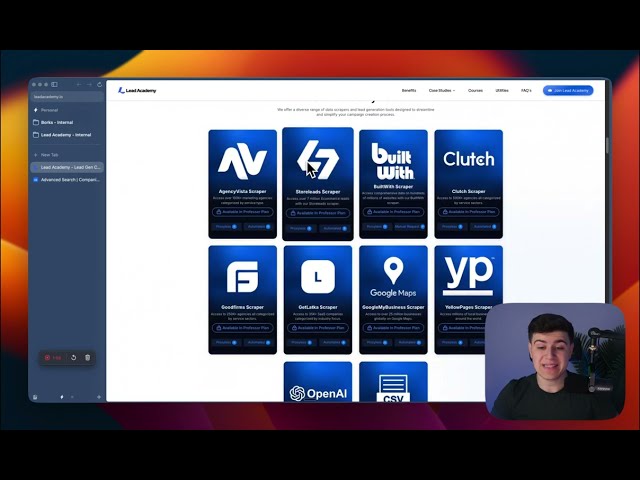Select the GetLatka Scraper logo
Viewport: 640px width, 480px height.
[318, 273]
